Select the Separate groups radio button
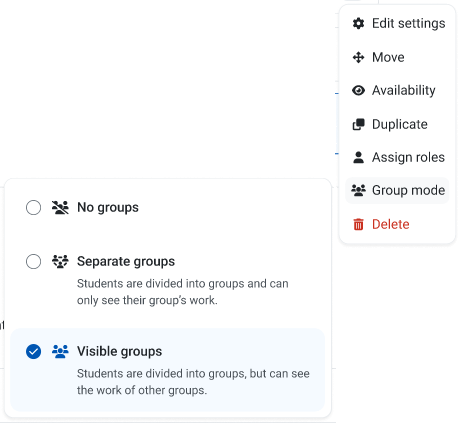This screenshot has width=461, height=424. (x=33, y=261)
